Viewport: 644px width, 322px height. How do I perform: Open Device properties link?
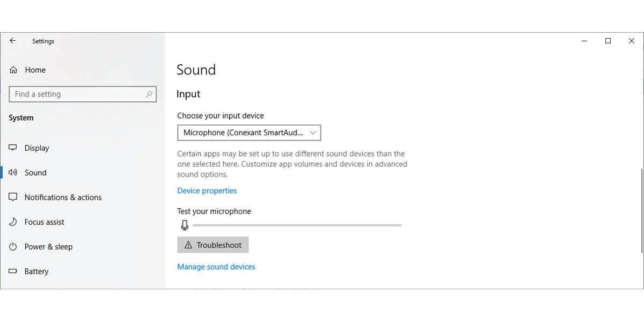click(x=207, y=191)
